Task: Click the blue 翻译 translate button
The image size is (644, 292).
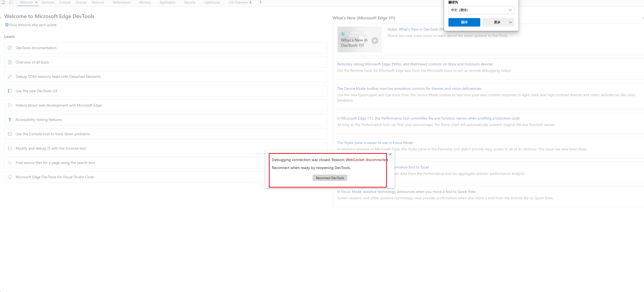Action: coord(464,22)
